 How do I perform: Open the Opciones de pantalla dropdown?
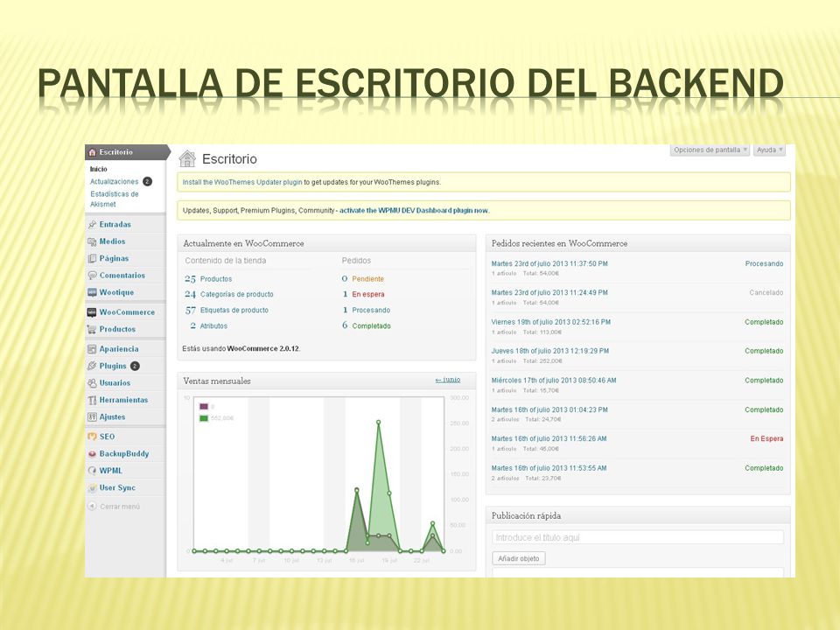[710, 150]
